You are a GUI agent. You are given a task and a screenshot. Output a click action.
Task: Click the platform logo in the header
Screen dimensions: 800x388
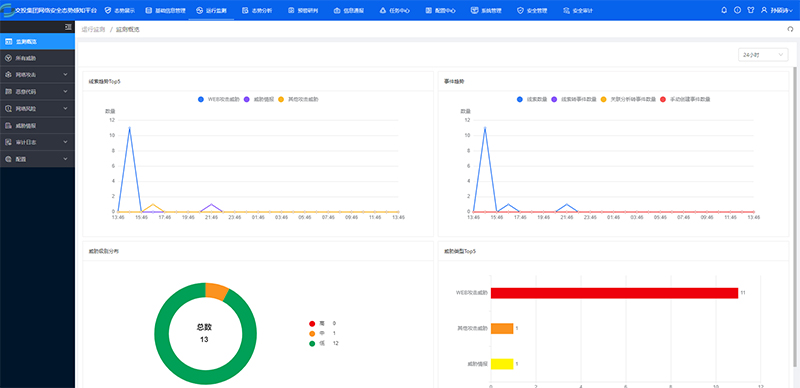(x=7, y=10)
